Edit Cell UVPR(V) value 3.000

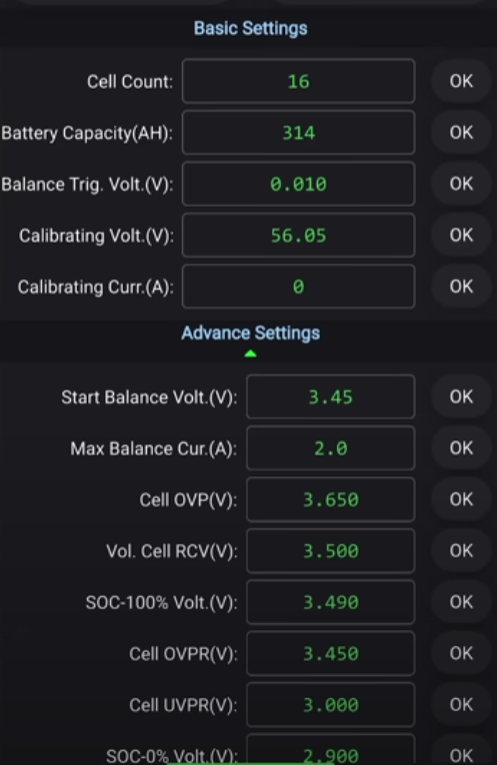point(331,705)
